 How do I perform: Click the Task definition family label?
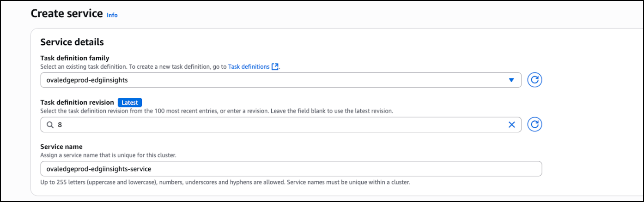pos(75,58)
